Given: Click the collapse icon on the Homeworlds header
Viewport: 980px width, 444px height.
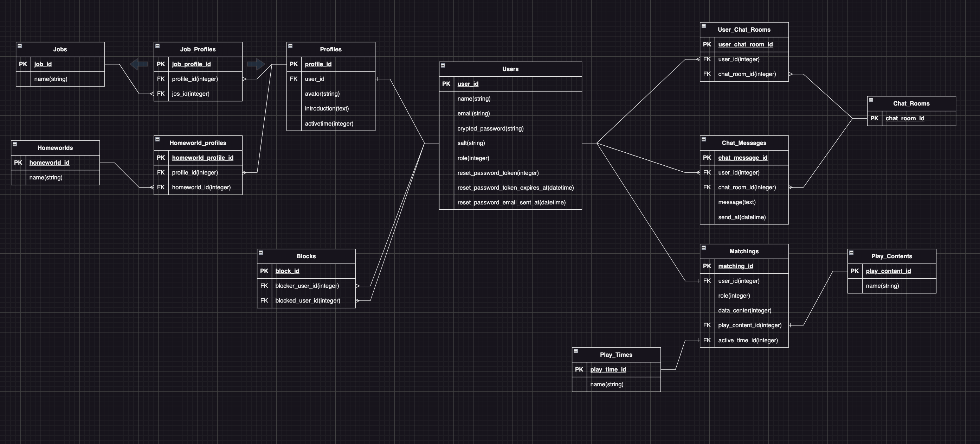Looking at the screenshot, I should point(14,144).
